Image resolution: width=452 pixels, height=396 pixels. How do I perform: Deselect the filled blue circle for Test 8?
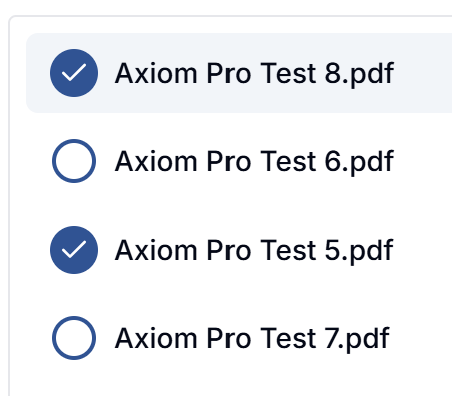(74, 73)
